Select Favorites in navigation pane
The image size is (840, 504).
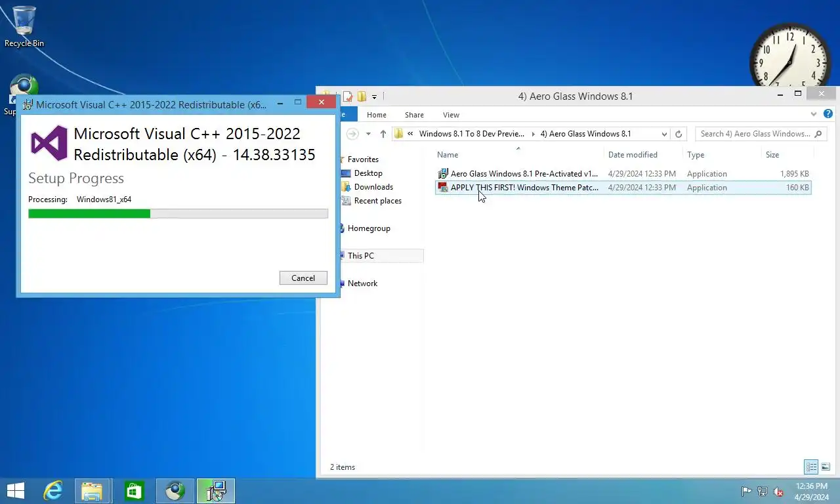[363, 159]
